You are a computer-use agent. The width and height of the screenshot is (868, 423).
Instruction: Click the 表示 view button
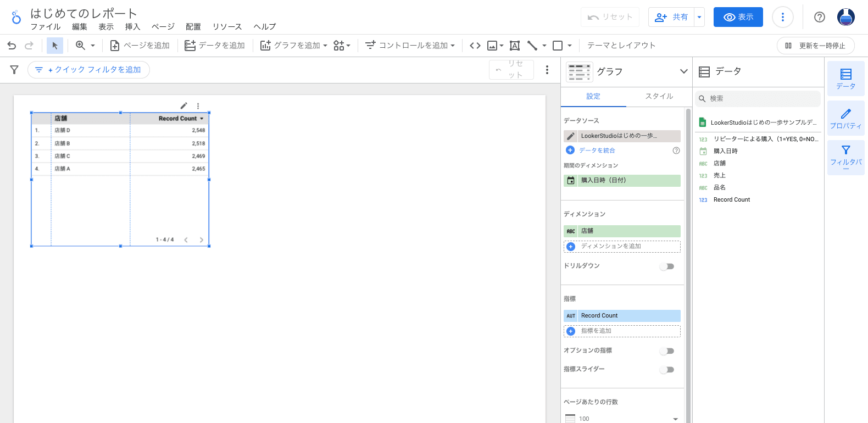point(738,17)
